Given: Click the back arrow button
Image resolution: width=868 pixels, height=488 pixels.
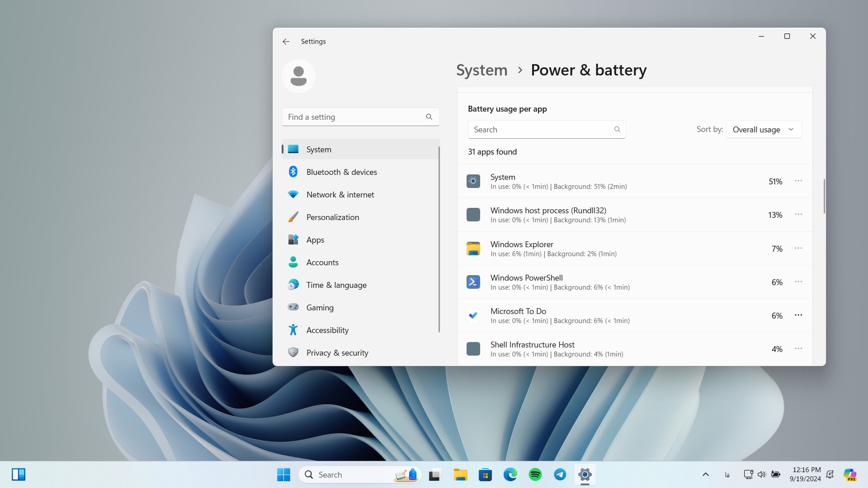Looking at the screenshot, I should point(286,41).
